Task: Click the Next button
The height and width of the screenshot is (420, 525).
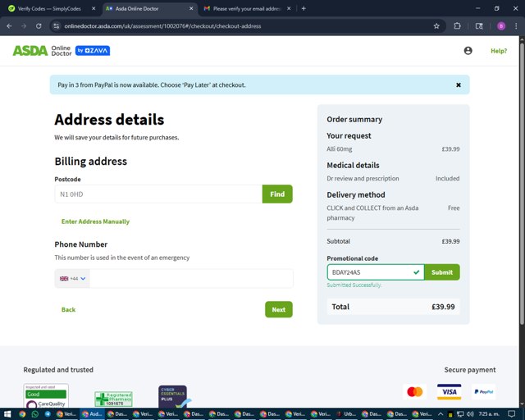Action: pyautogui.click(x=279, y=309)
